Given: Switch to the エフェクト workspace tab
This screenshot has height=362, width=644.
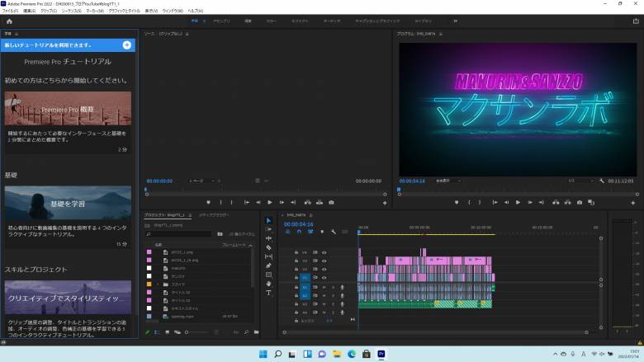Looking at the screenshot, I should point(300,21).
